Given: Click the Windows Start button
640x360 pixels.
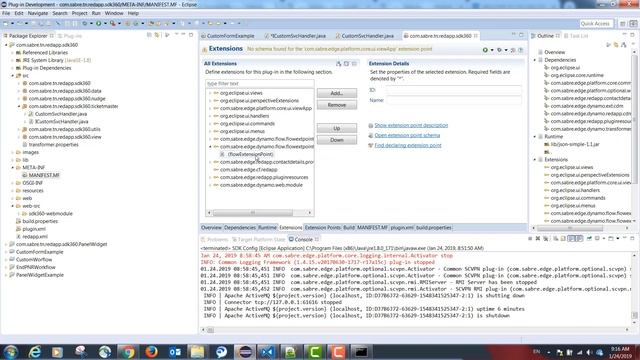Looking at the screenshot, I should point(10,352).
